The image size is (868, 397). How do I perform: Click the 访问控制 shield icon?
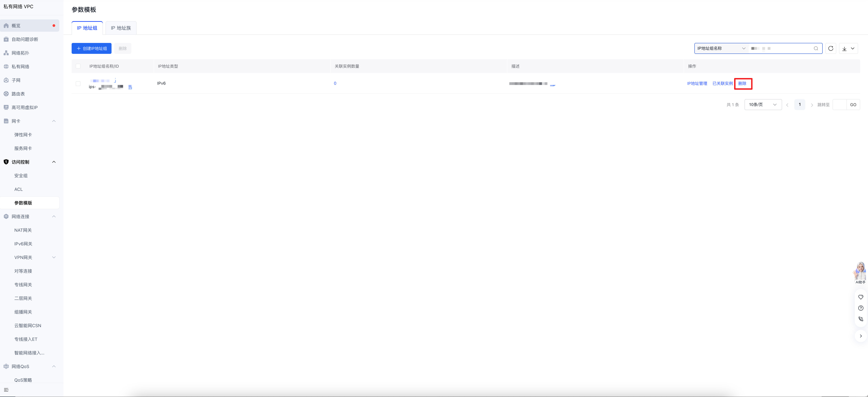[6, 162]
